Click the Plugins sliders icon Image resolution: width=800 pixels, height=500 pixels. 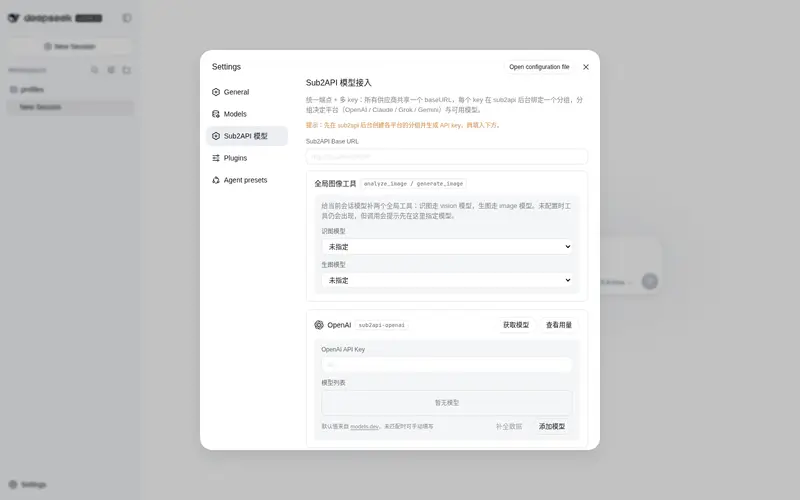216,158
